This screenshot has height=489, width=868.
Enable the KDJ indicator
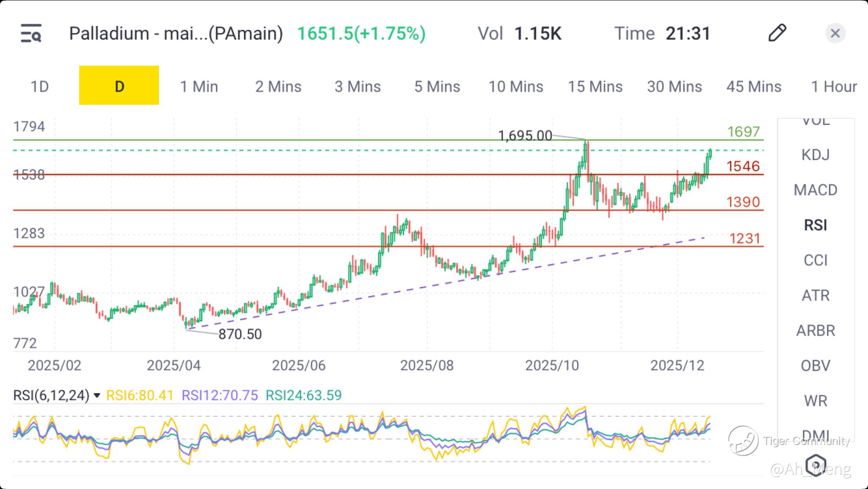[815, 155]
